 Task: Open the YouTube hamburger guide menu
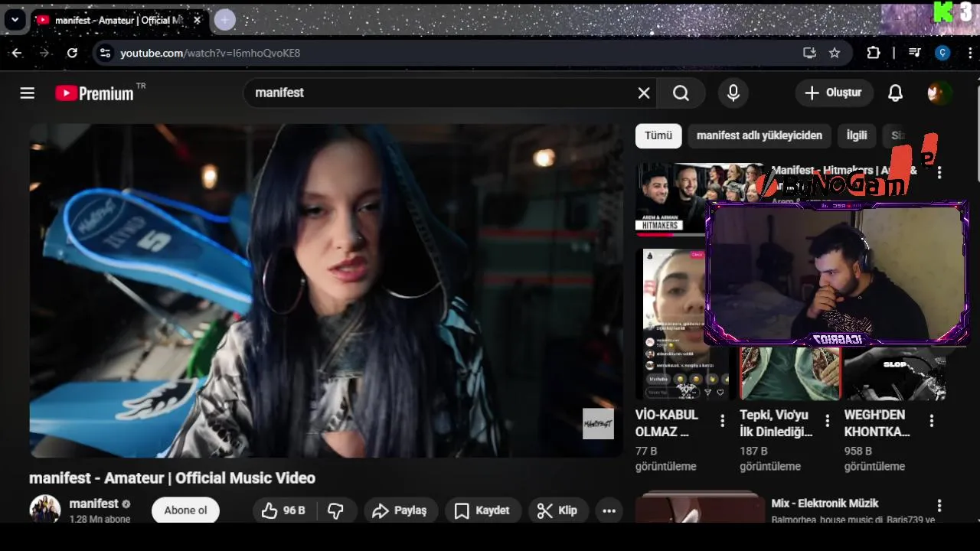28,93
